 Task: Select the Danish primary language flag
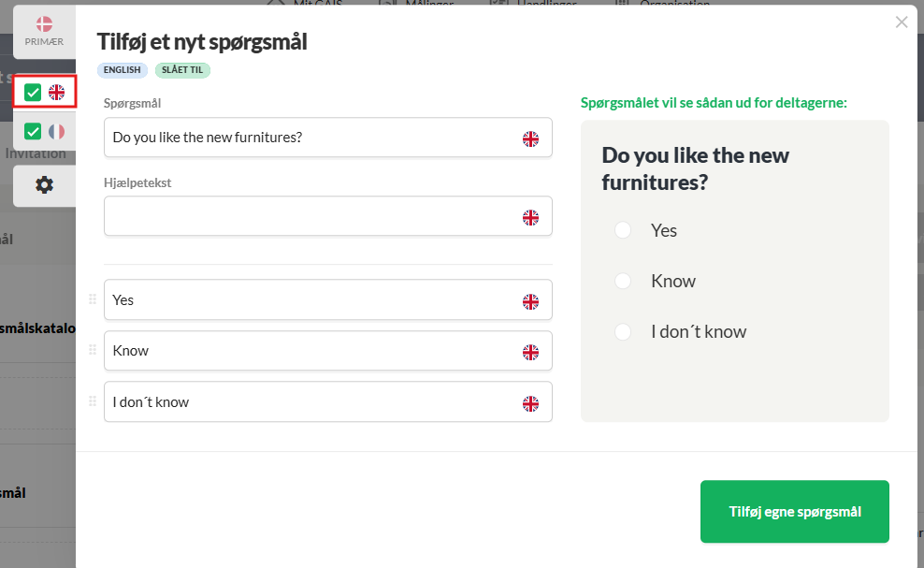[44, 24]
